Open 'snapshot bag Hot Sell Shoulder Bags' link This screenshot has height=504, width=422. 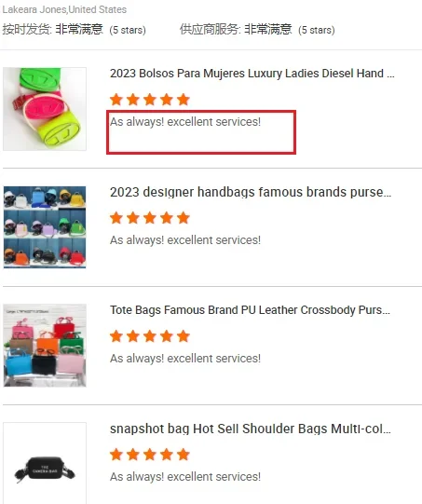(x=251, y=429)
